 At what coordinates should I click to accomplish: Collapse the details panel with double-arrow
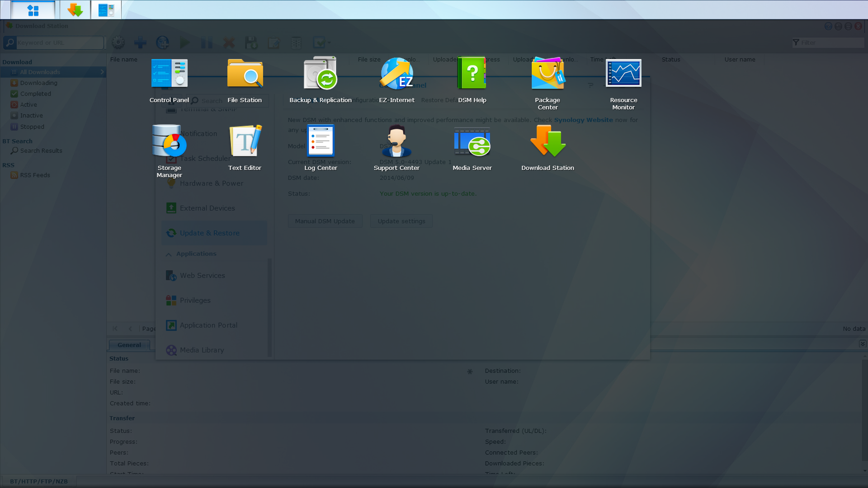tap(862, 344)
